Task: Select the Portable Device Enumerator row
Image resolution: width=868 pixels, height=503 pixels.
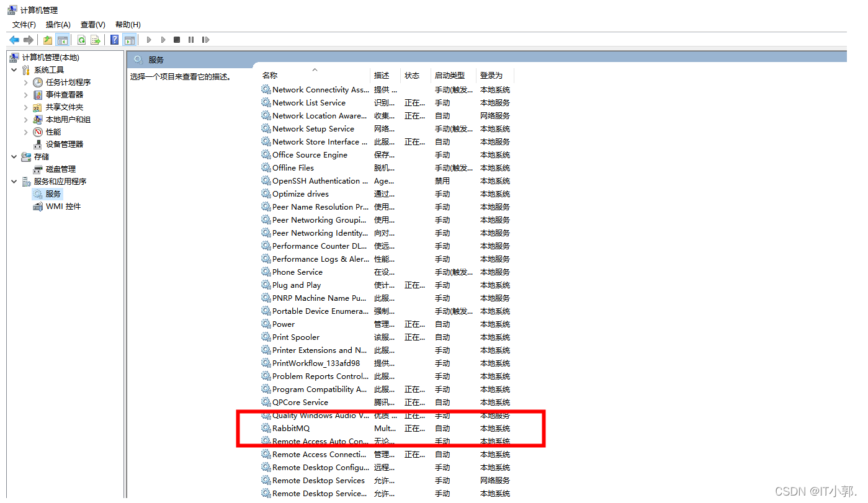Action: [x=387, y=311]
